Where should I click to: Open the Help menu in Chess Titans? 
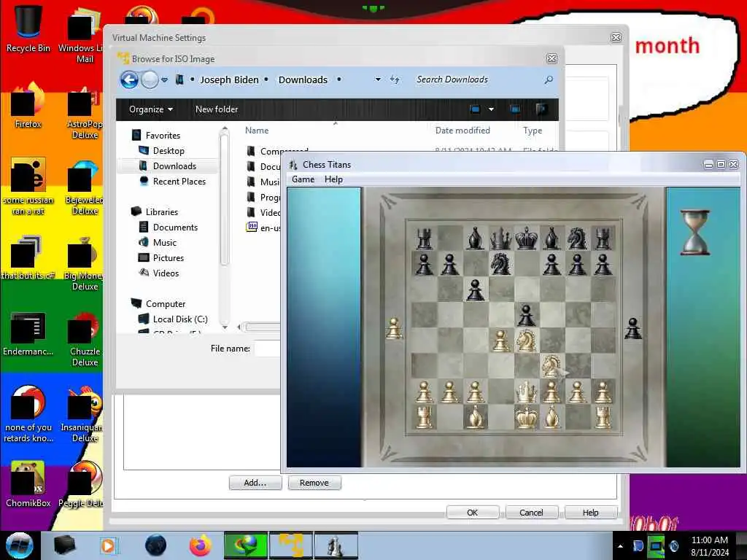333,179
